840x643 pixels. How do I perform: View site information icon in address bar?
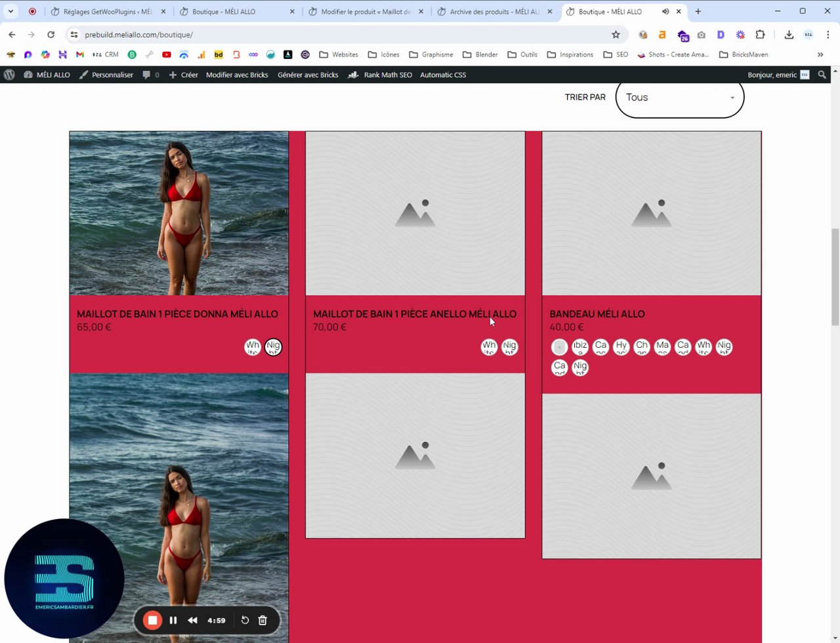coord(73,35)
